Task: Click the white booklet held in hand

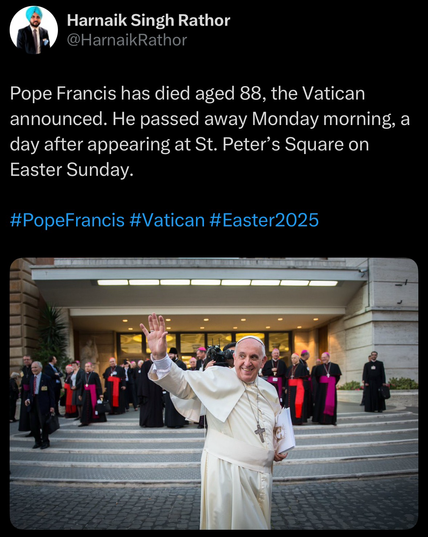Action: 285,431
